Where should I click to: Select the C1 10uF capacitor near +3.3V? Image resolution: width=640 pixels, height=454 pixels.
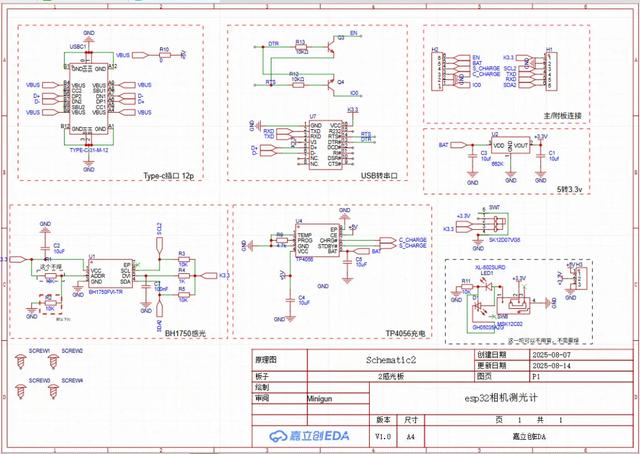click(x=540, y=156)
